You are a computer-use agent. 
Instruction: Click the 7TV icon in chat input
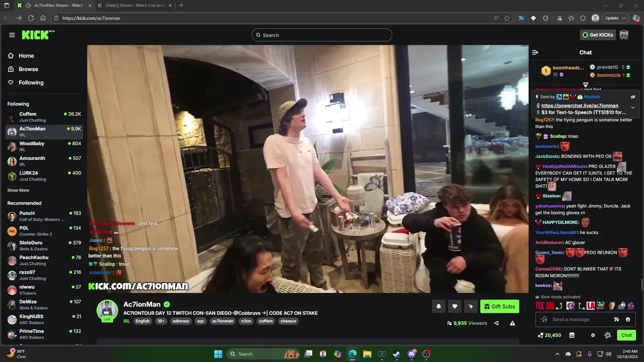[x=616, y=319]
